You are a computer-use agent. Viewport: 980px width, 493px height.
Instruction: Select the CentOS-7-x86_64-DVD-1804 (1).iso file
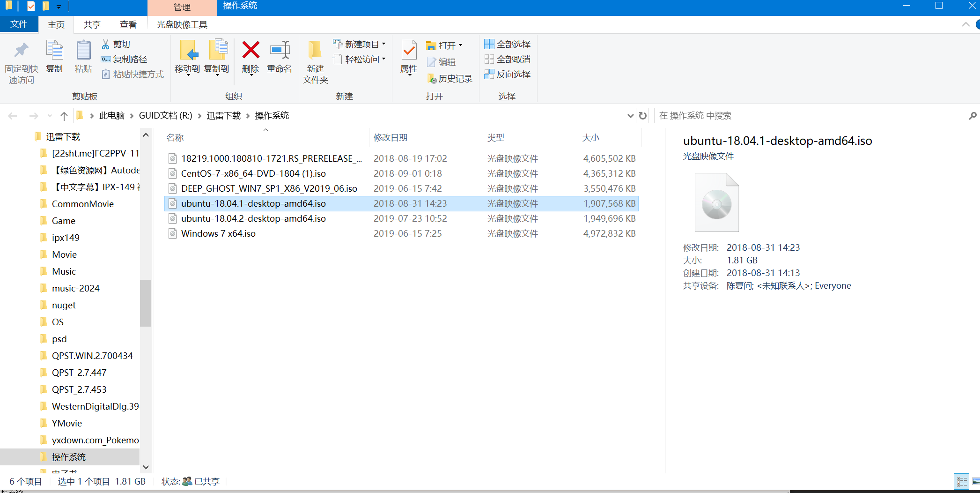[x=401, y=173]
